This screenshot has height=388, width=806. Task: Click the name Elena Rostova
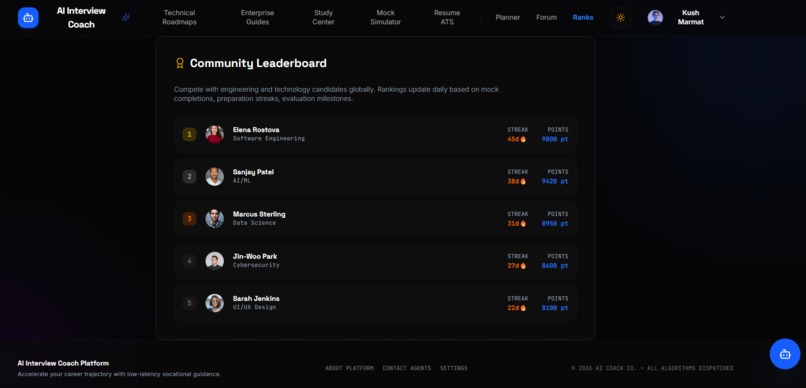click(x=256, y=130)
